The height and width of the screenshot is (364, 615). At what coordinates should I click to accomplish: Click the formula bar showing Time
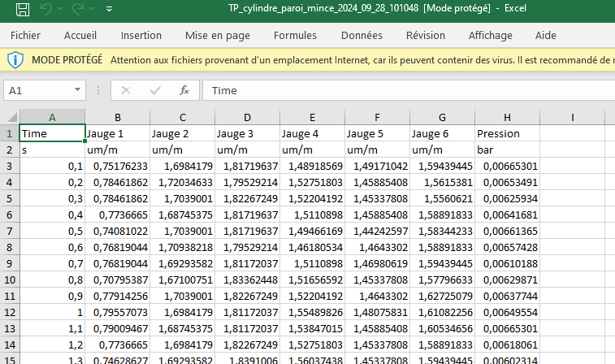coord(406,90)
